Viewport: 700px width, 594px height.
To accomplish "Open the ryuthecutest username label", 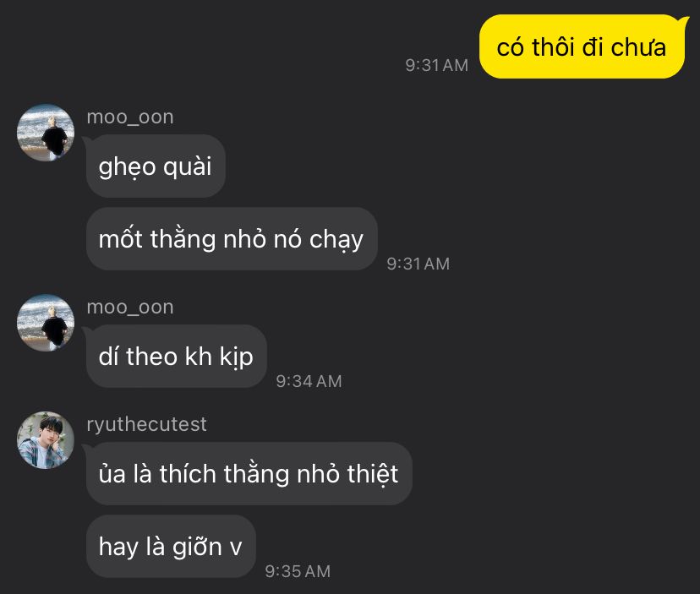I will coord(146,424).
